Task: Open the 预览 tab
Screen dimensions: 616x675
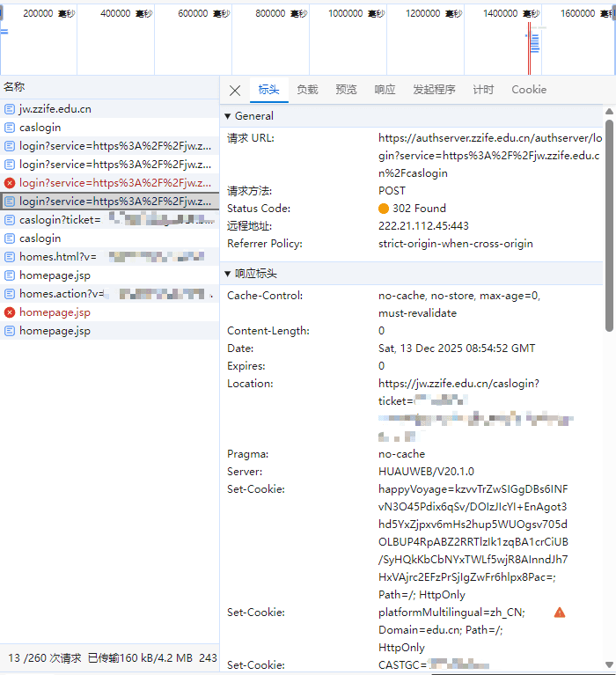Action: [x=346, y=90]
